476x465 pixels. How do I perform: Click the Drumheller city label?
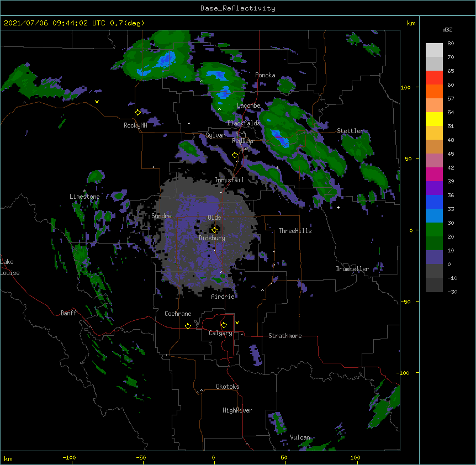point(352,269)
